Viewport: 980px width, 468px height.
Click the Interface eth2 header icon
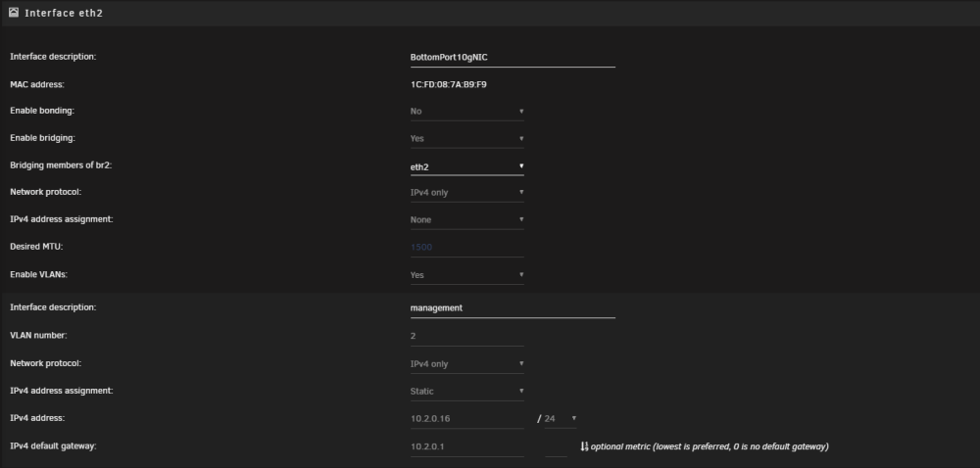tap(13, 12)
